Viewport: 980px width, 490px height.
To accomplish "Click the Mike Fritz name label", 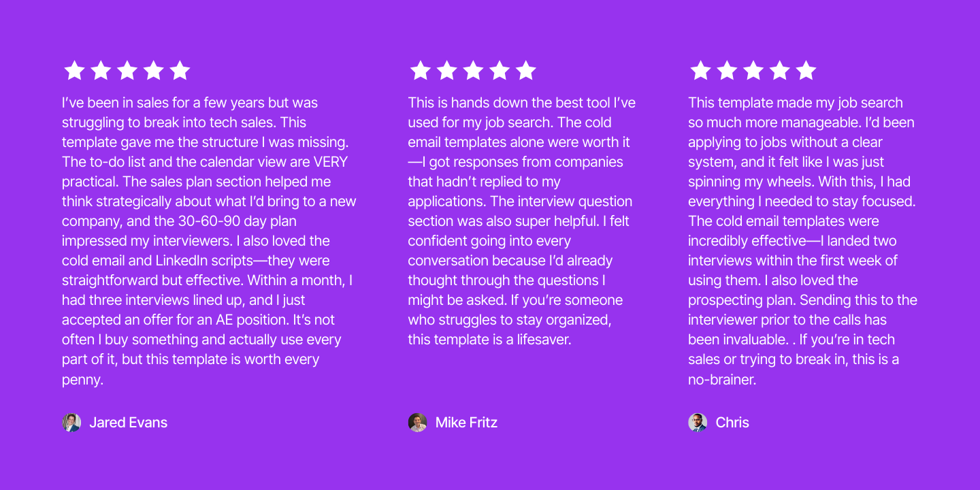I will click(x=467, y=423).
